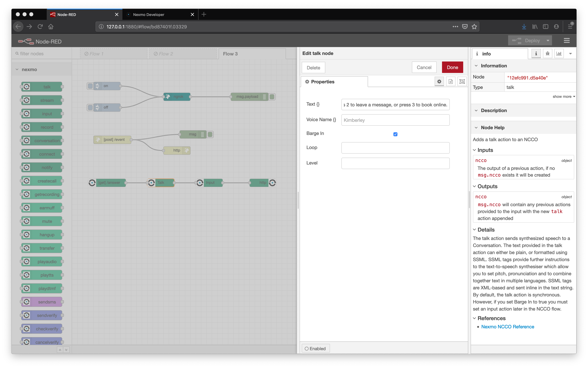Select the createcall node in palette
This screenshot has height=368, width=588.
(42, 181)
